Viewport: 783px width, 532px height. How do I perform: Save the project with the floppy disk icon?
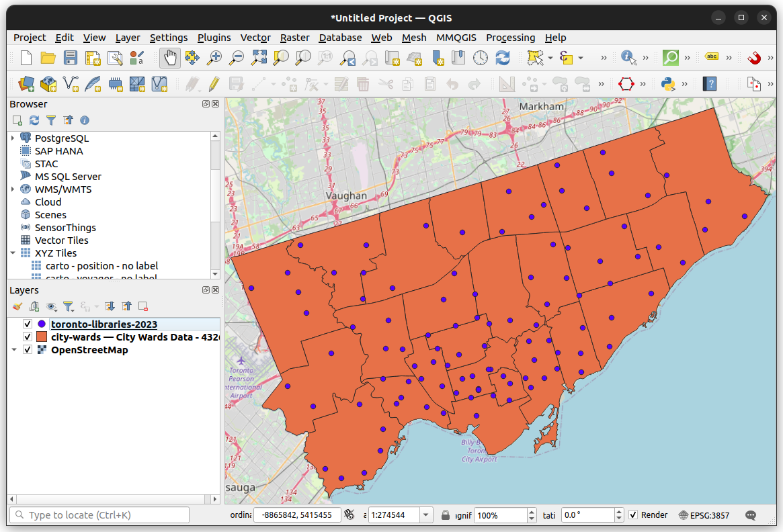(x=71, y=58)
